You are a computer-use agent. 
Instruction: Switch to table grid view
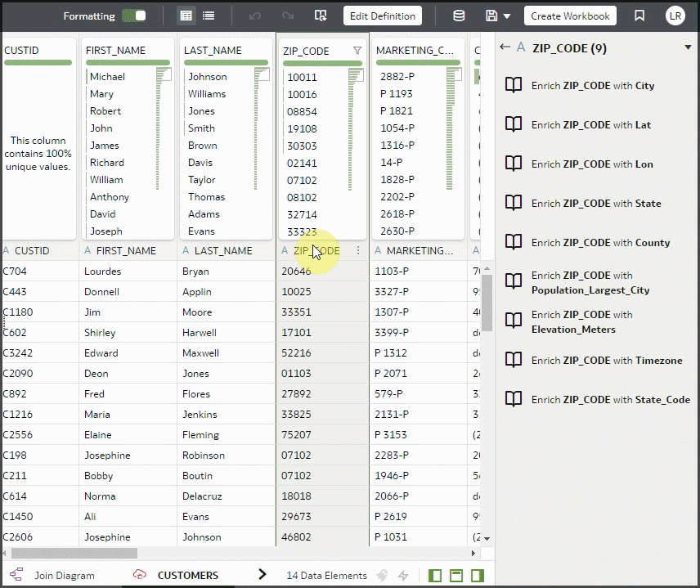pos(186,16)
